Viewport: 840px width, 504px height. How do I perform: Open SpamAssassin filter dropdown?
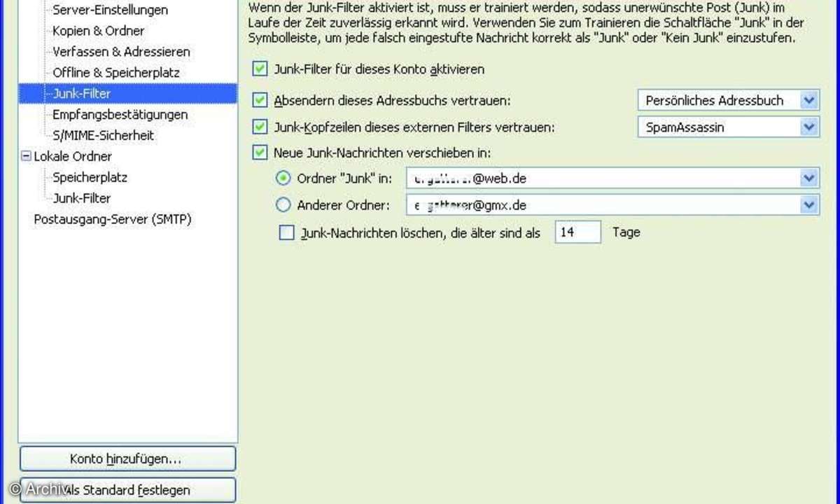click(x=728, y=127)
